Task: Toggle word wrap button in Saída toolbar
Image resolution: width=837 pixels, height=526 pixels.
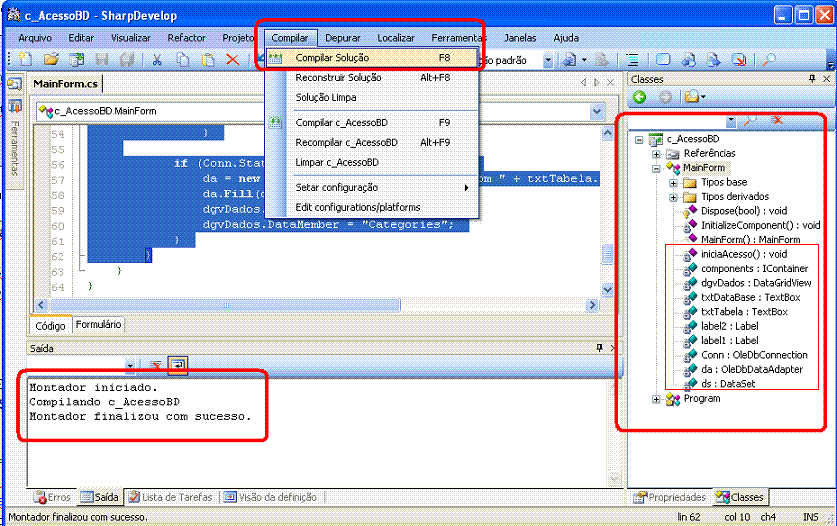Action: pos(177,365)
